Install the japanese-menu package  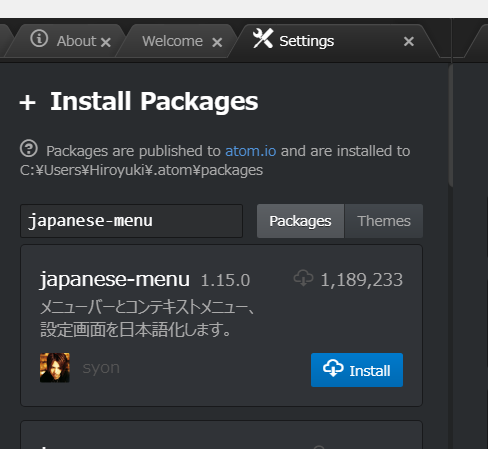click(x=357, y=370)
